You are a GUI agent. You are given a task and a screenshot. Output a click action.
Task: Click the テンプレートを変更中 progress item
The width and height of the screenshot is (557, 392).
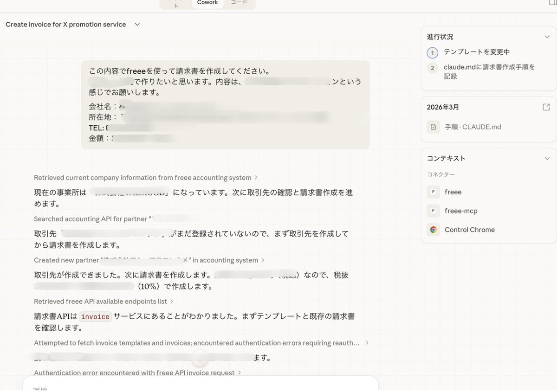pos(477,52)
